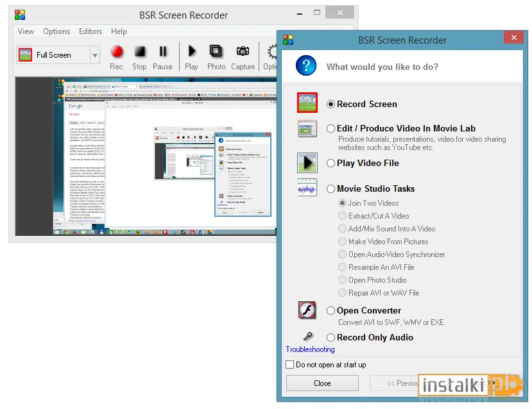Choose Make Video From Pictures option
Viewport: 532px width, 409px height.
click(x=383, y=242)
